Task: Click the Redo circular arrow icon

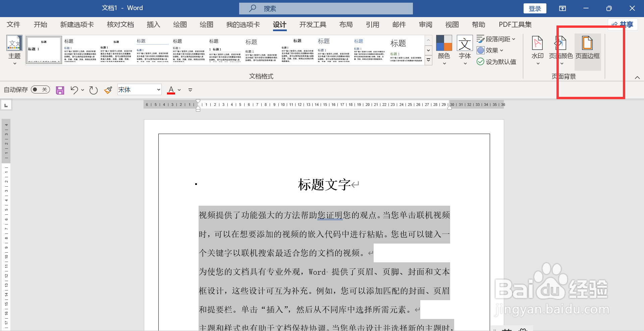Action: [94, 90]
